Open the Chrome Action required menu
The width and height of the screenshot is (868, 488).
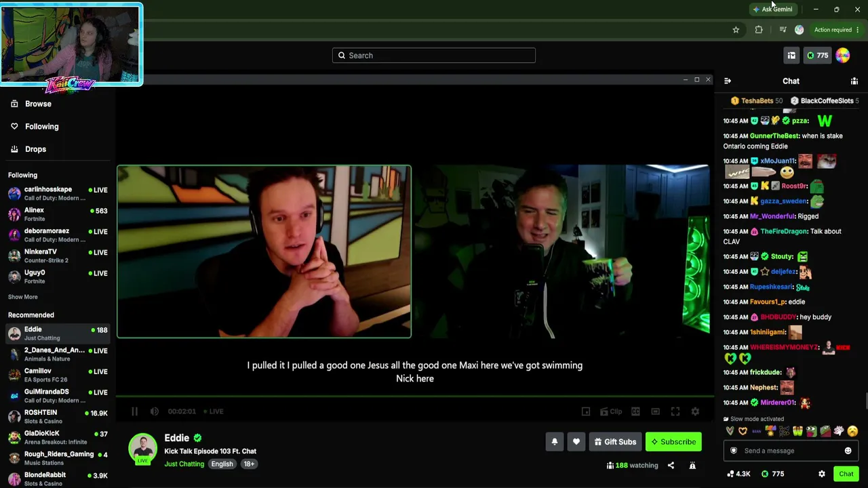[x=837, y=30]
